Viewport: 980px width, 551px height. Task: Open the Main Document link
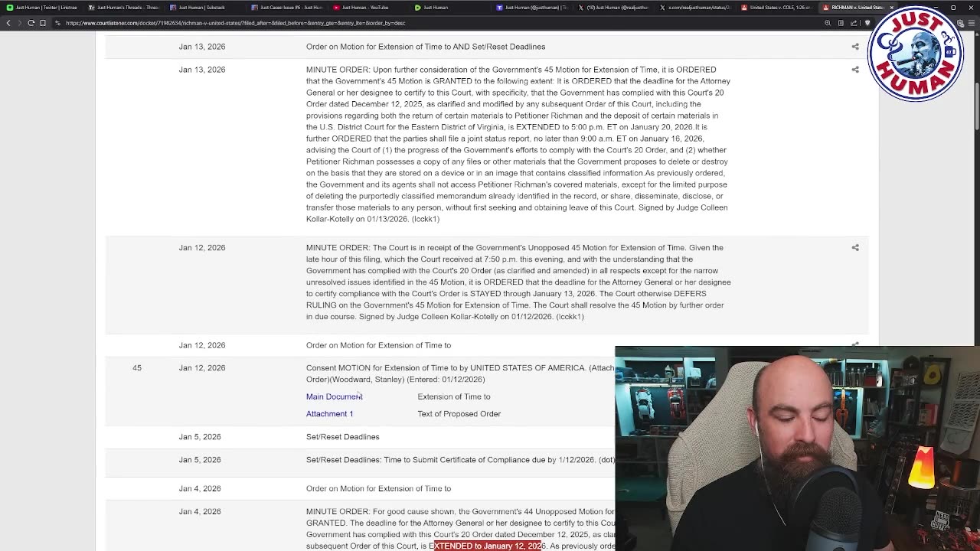click(x=334, y=396)
